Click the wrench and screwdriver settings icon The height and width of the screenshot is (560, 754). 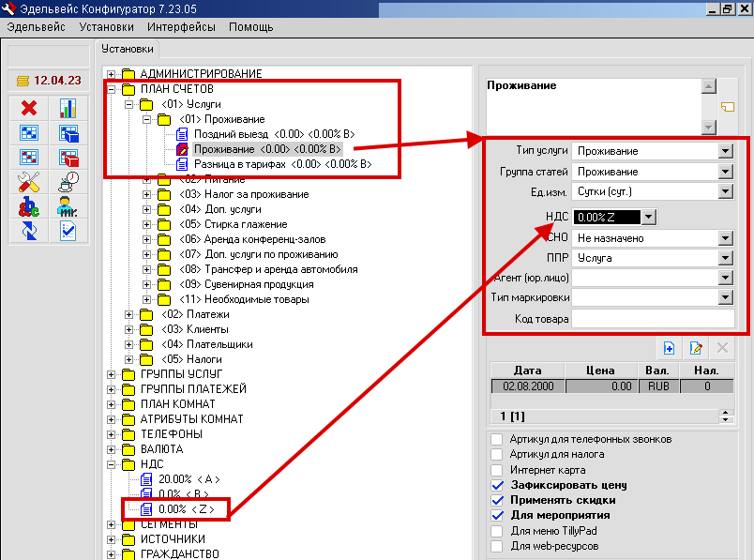28,181
